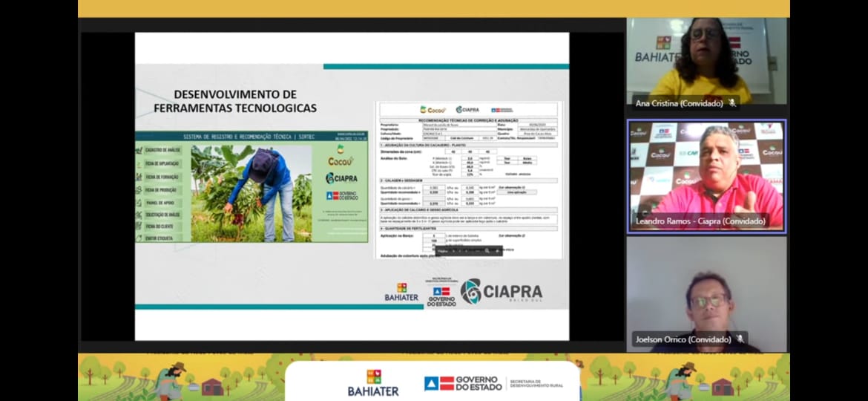Click muted mic icon beside Ana Cristina
868x401 pixels.
pos(731,103)
